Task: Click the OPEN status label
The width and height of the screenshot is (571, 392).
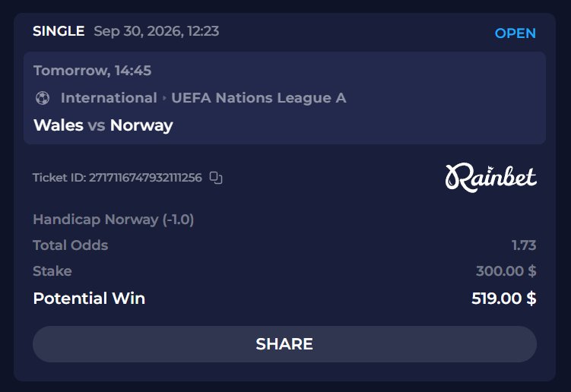Action: pyautogui.click(x=515, y=33)
